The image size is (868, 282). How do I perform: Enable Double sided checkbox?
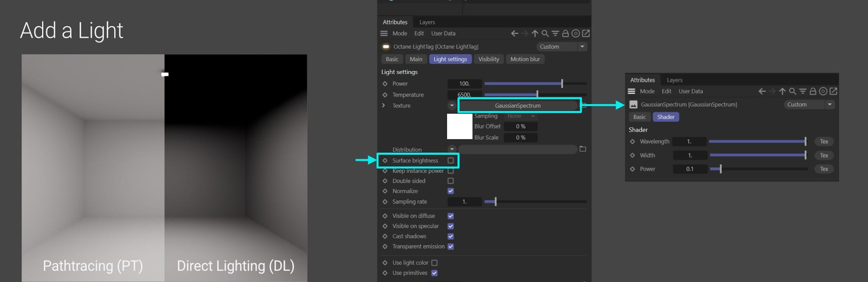pyautogui.click(x=450, y=181)
